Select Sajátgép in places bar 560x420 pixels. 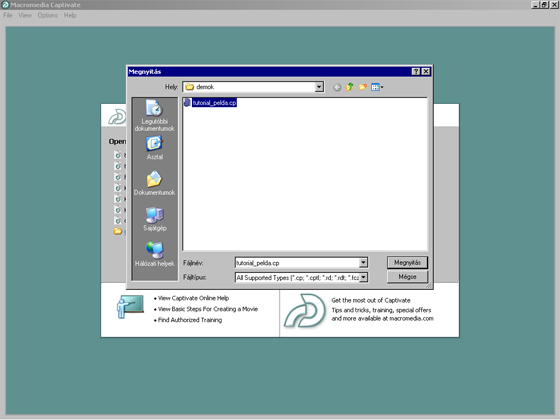[x=154, y=219]
